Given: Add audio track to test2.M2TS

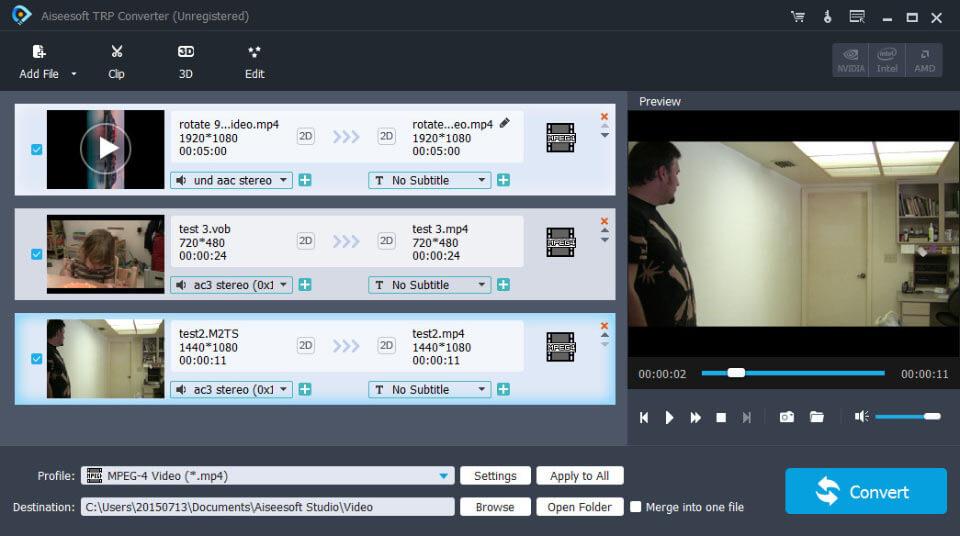Looking at the screenshot, I should point(305,390).
